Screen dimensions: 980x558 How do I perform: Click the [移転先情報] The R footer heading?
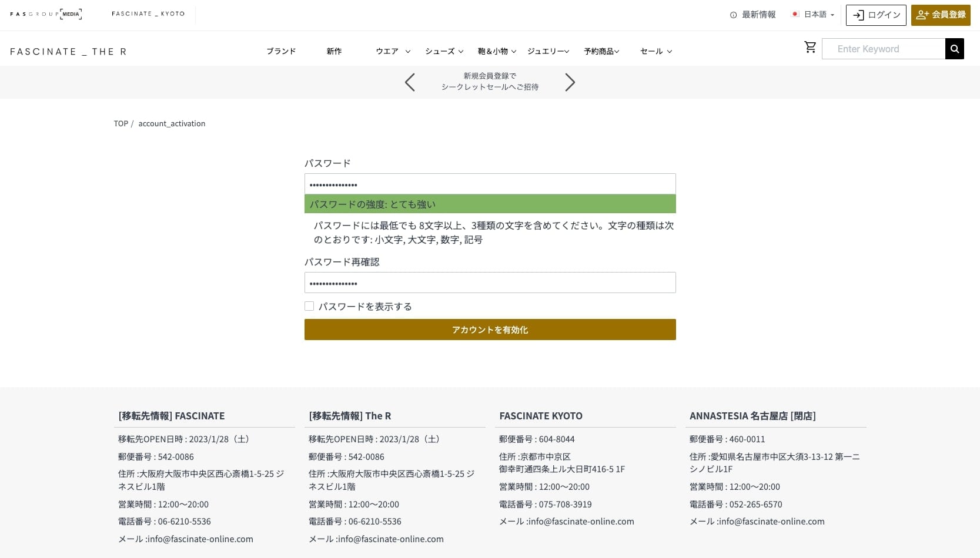pos(350,416)
